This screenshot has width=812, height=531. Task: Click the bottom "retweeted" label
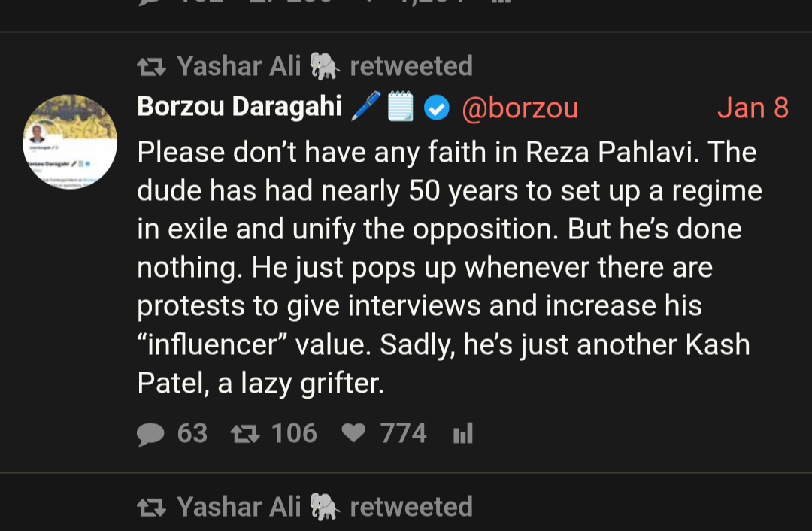click(x=411, y=507)
